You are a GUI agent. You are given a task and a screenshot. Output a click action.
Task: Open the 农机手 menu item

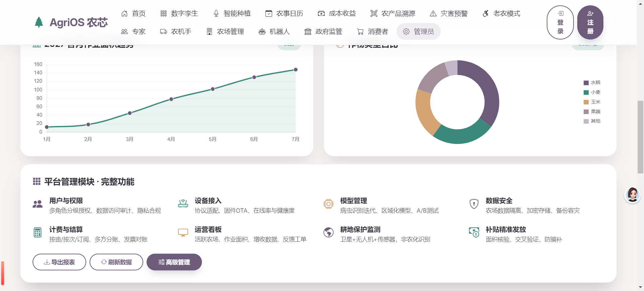coord(176,31)
